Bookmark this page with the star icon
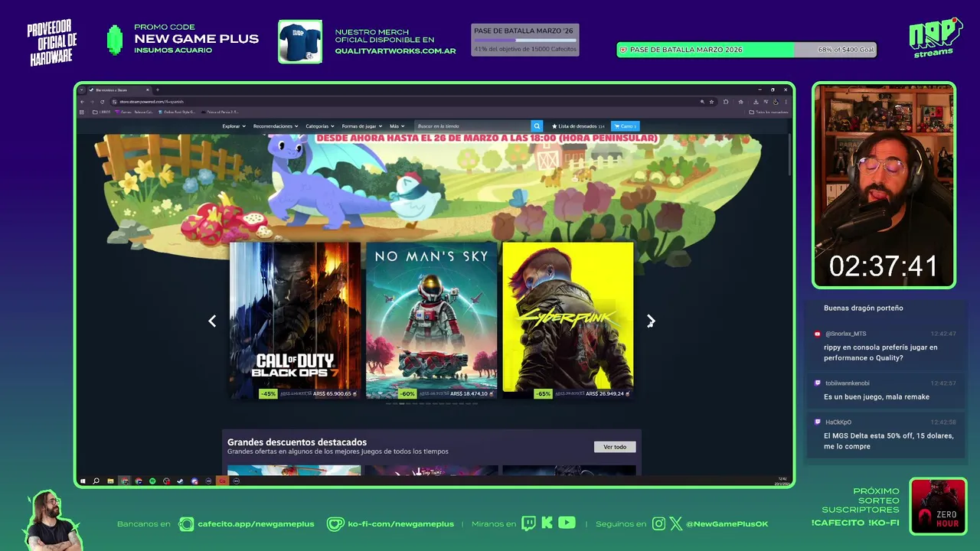The image size is (980, 551). (x=711, y=102)
